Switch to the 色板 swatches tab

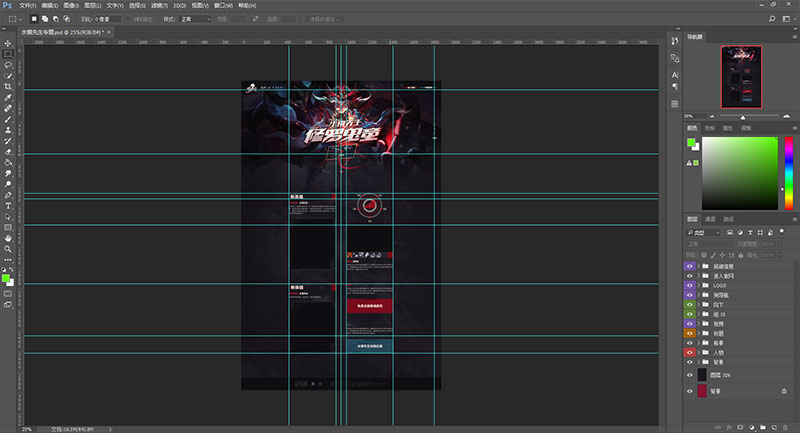pyautogui.click(x=710, y=128)
